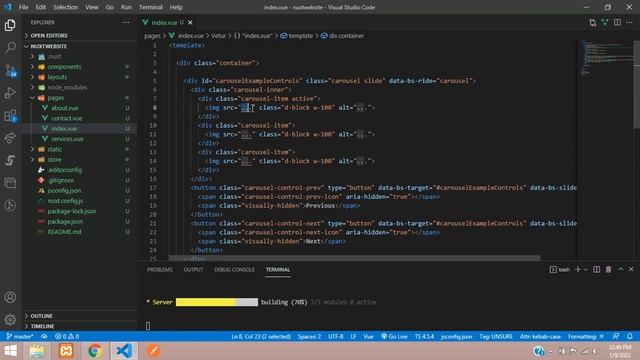Switch to the Problems tab
Screen dimensions: 640x360
click(x=160, y=269)
